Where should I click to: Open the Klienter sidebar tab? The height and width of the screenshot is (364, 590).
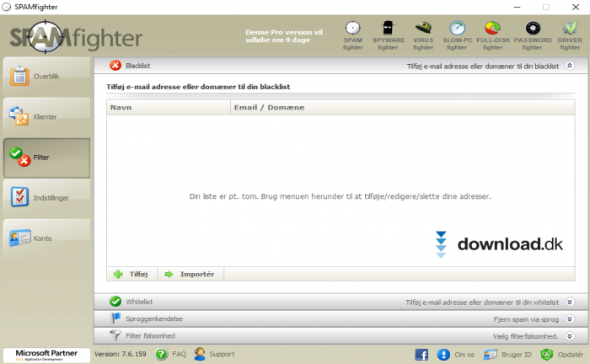click(46, 117)
